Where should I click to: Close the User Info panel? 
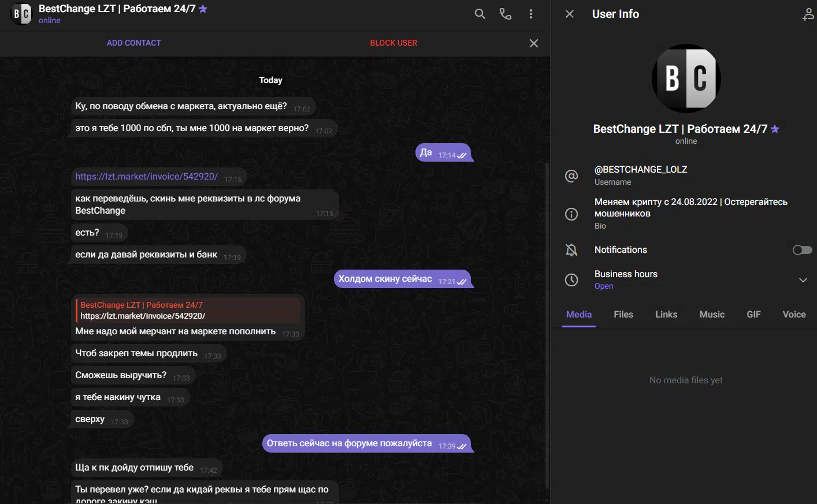(x=570, y=14)
